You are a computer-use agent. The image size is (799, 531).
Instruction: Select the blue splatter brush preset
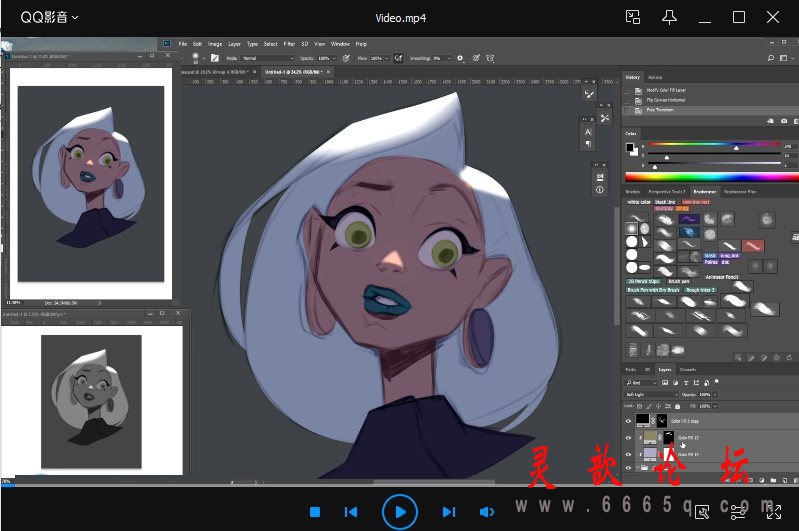point(688,232)
